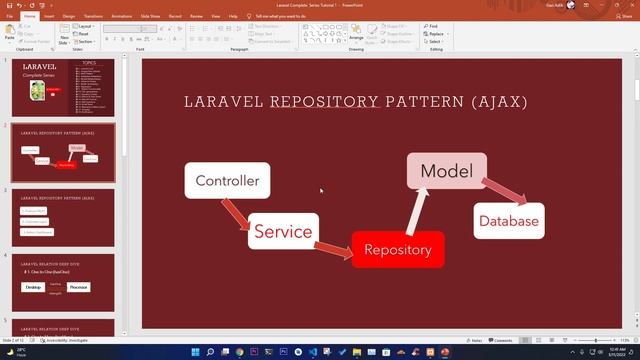Click the Share button
Viewport: 640px width, 360px height.
click(x=624, y=16)
